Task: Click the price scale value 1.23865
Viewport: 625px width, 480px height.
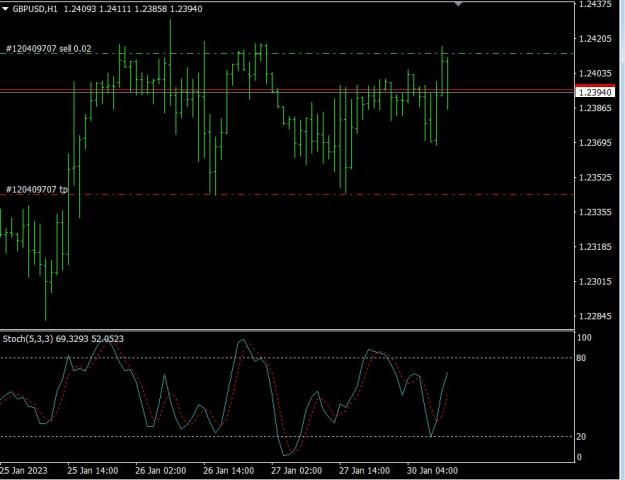Action: (x=595, y=108)
